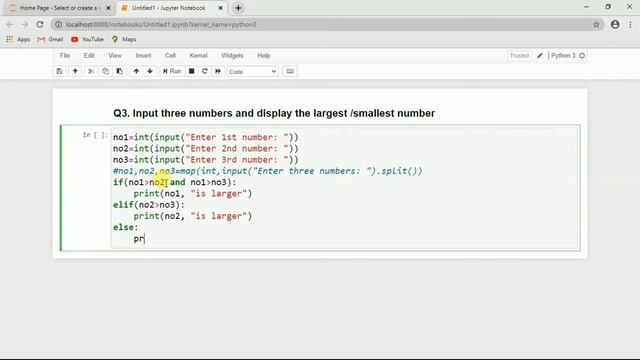The width and height of the screenshot is (640, 360).
Task: Switch to the Home Page browser tab
Action: pos(59,8)
